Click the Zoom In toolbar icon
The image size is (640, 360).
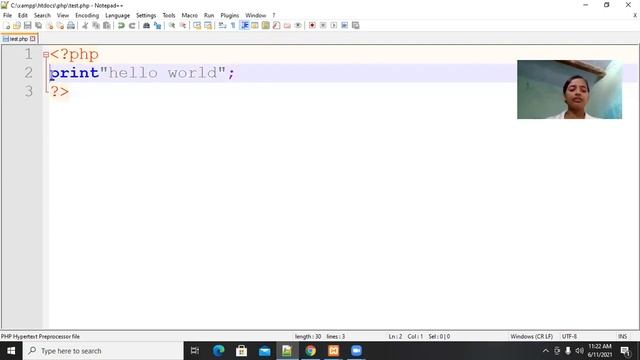172,25
